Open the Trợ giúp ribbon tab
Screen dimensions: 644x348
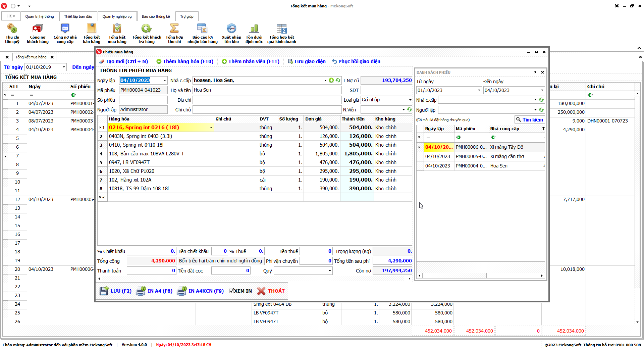coord(186,16)
